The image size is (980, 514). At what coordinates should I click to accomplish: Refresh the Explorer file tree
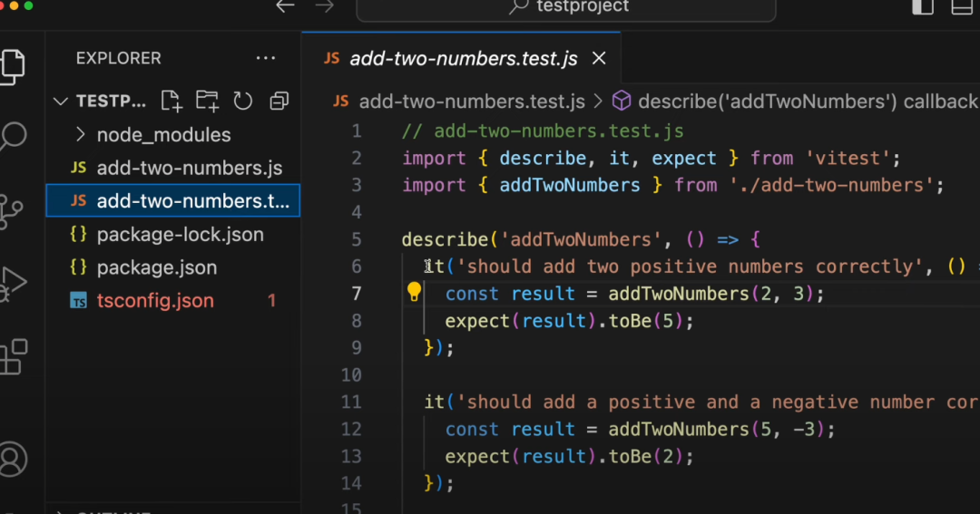pos(242,101)
